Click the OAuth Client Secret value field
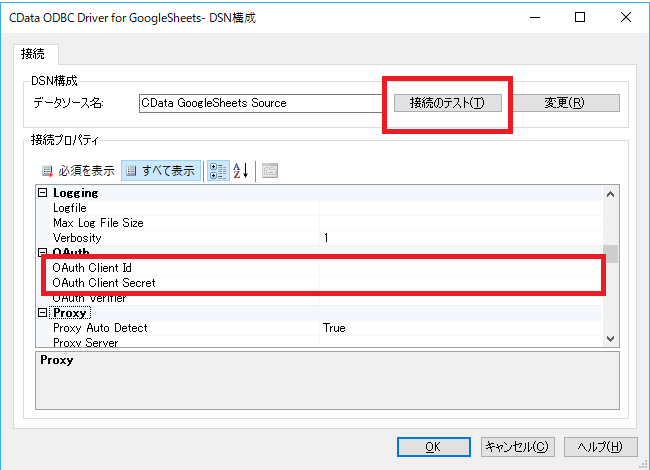The image size is (650, 470). [461, 283]
